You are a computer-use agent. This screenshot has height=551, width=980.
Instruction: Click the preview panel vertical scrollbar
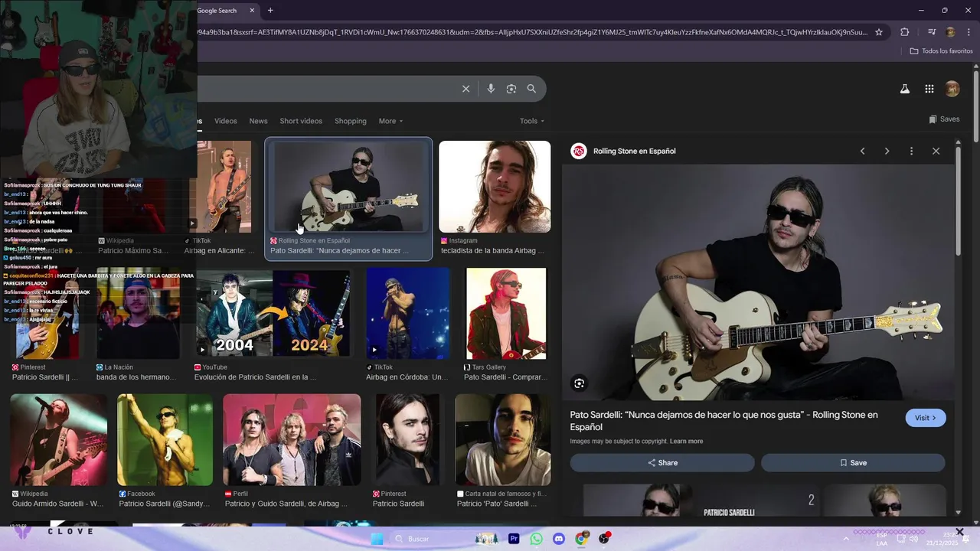[x=958, y=203]
